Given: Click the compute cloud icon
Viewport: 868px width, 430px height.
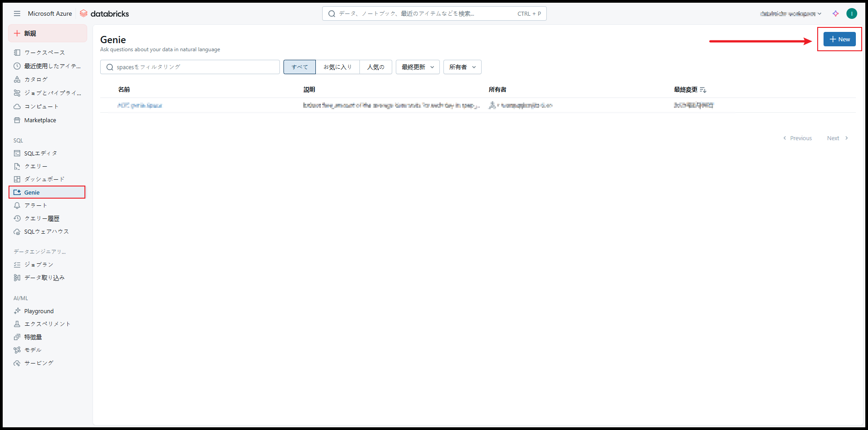Looking at the screenshot, I should tap(17, 106).
